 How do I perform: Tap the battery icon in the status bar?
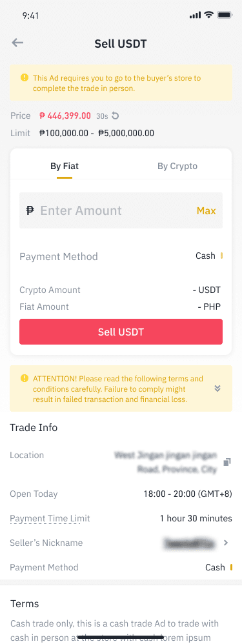tap(225, 15)
